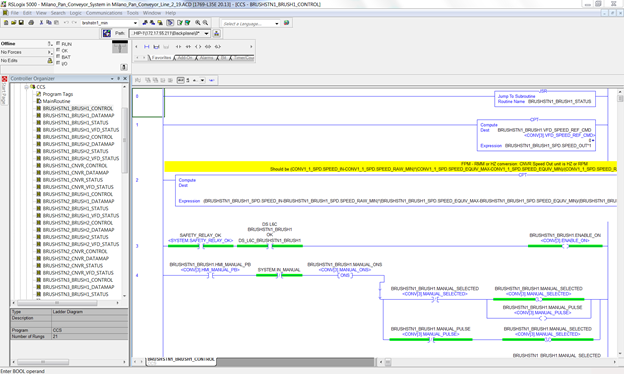Click the verify routine icon in toolbar

180,23
